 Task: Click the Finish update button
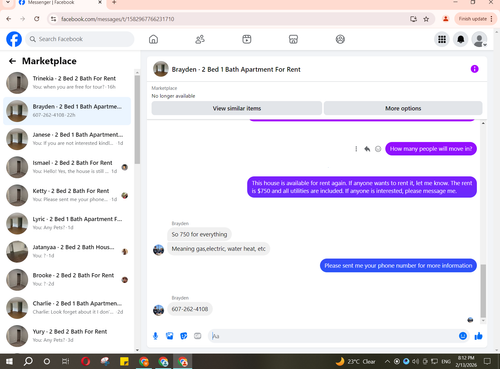(476, 19)
